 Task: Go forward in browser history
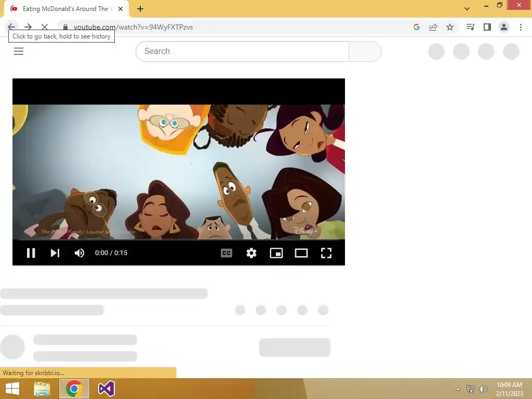tap(28, 27)
